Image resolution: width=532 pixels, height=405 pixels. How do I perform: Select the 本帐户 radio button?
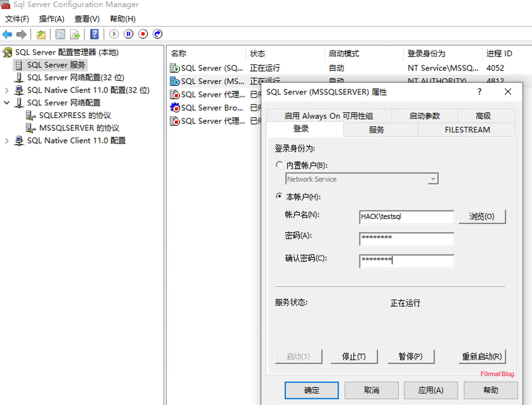point(279,196)
